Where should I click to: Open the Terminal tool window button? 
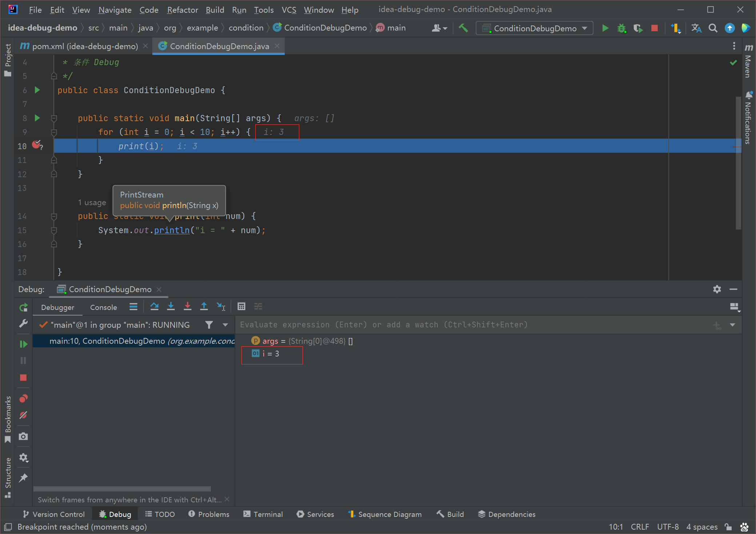(x=263, y=514)
